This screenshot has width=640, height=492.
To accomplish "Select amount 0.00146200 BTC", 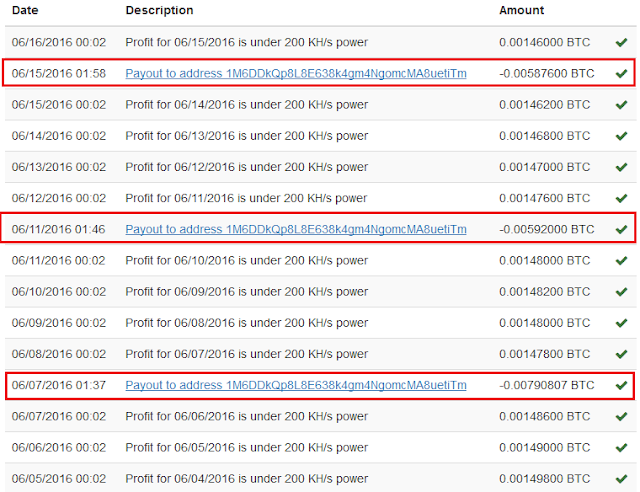I will [544, 105].
